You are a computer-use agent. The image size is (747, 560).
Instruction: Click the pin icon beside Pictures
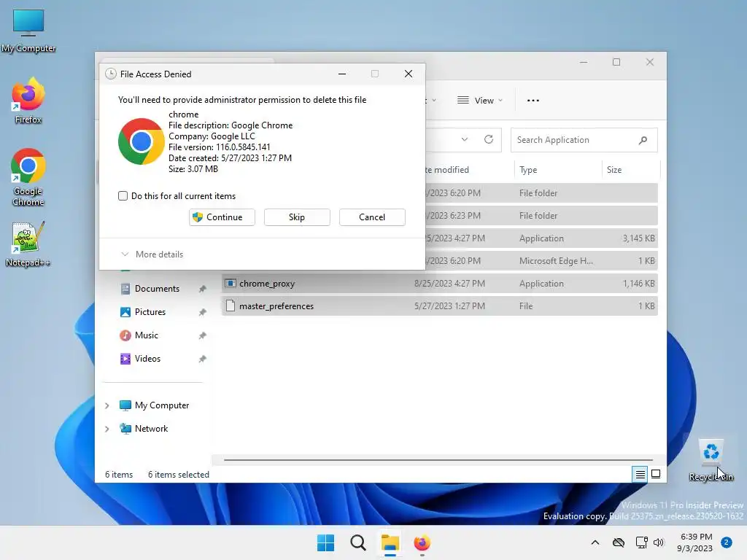click(203, 312)
